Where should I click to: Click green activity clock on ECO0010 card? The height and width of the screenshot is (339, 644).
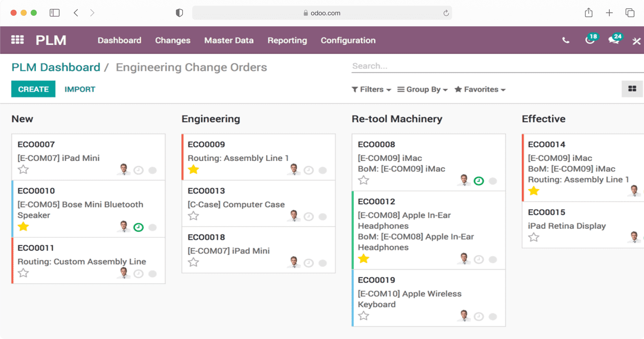(x=138, y=227)
